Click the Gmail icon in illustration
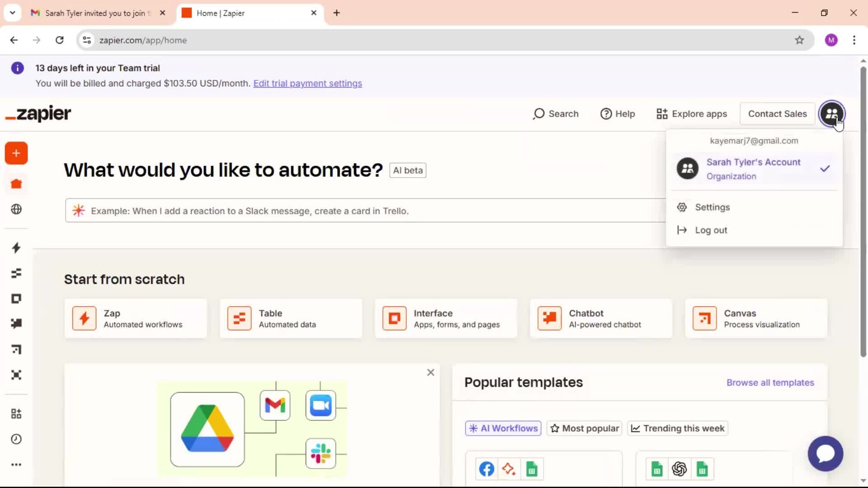 click(275, 405)
